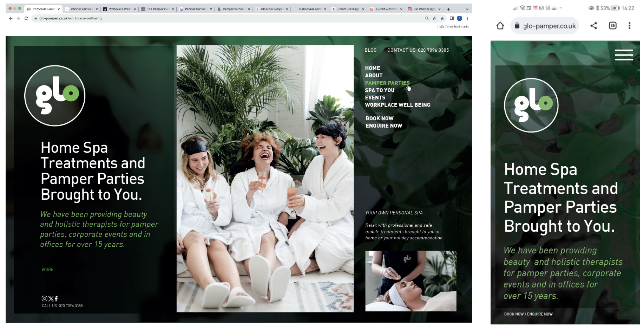Open SPA TO YOU in the site menu

coord(380,90)
